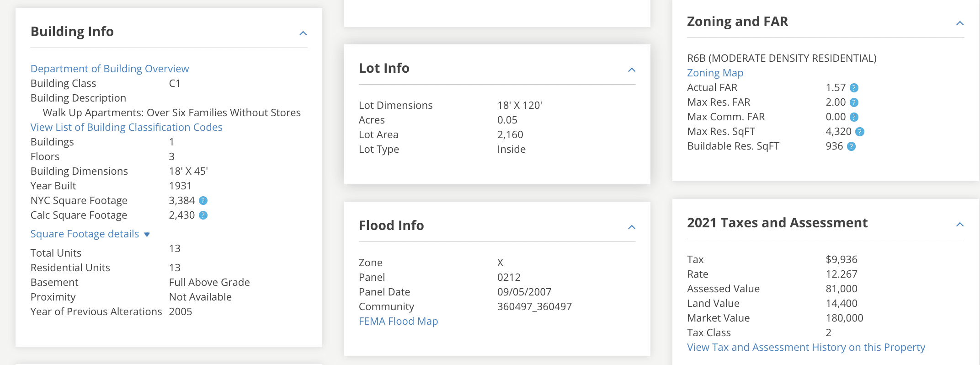Open the FEMA Flood Map link
This screenshot has width=980, height=365.
click(398, 322)
